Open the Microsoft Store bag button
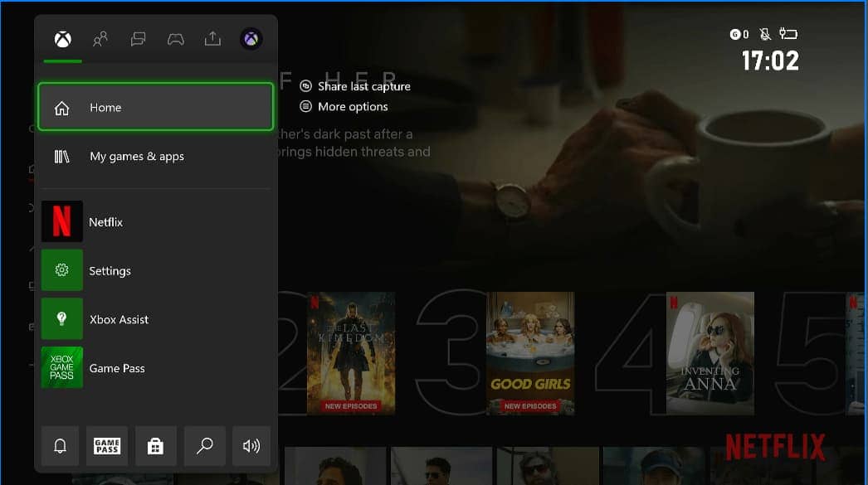868x485 pixels. (155, 446)
